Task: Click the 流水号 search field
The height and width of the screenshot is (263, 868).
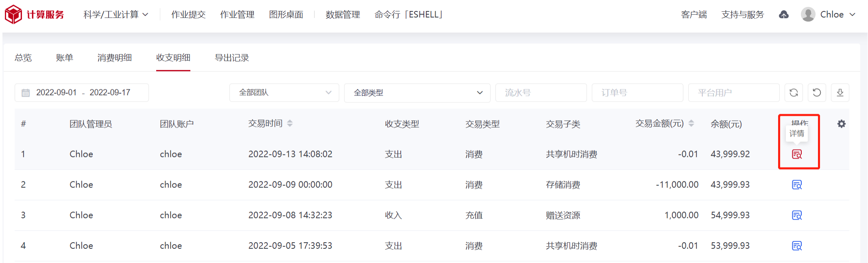Action: pyautogui.click(x=541, y=93)
